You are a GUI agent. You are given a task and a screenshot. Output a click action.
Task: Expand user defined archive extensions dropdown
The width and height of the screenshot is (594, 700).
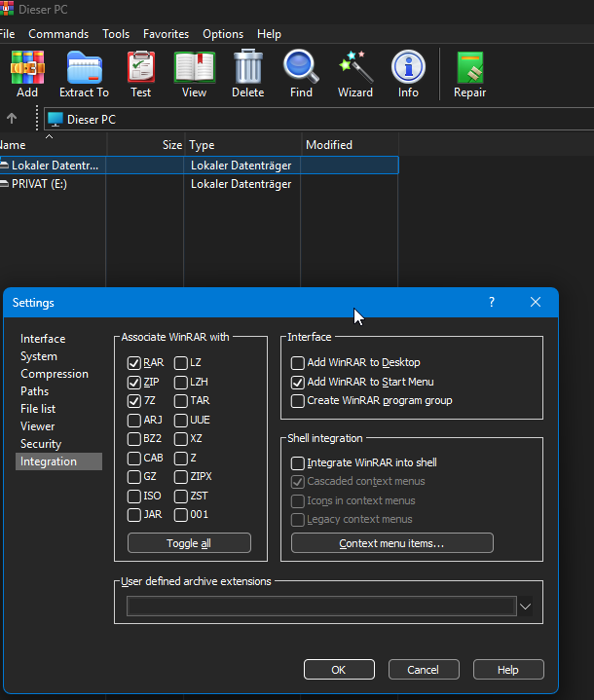click(x=525, y=607)
